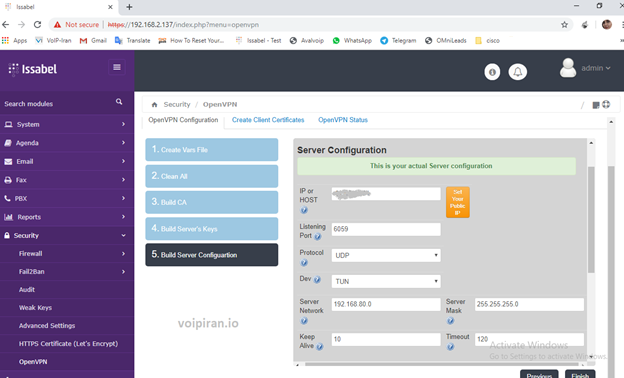The width and height of the screenshot is (624, 378).
Task: Expand the System sidebar menu
Action: [x=67, y=124]
